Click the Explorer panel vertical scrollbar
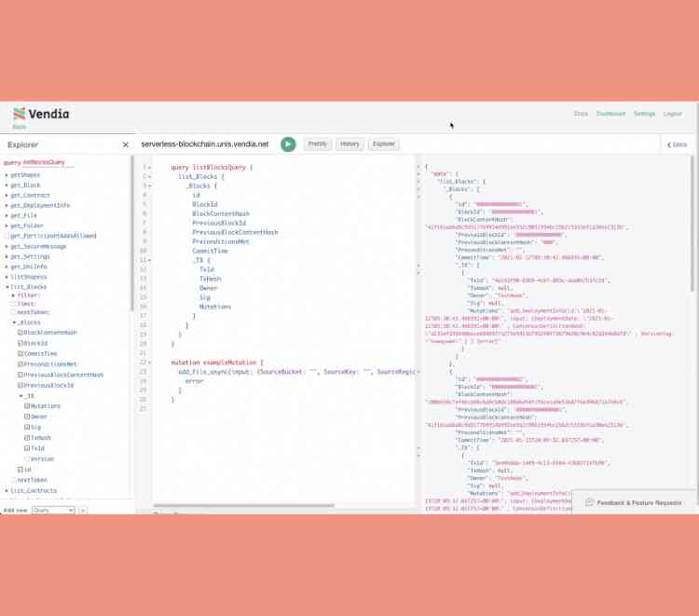The image size is (699, 616). pyautogui.click(x=132, y=233)
